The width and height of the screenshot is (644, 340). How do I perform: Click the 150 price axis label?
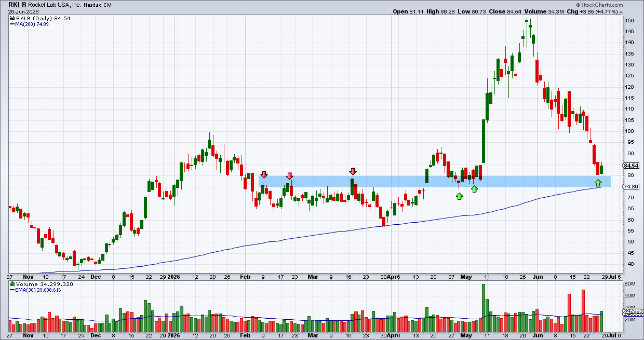(629, 21)
